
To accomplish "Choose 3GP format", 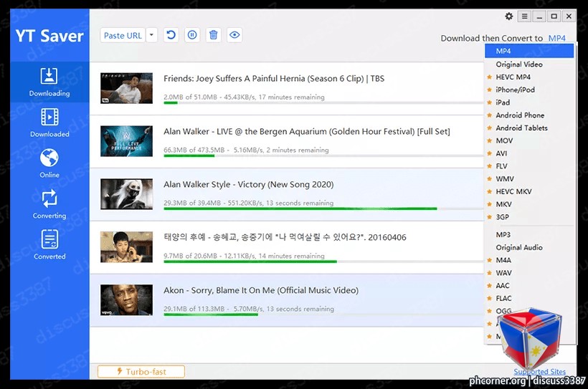I will pos(529,217).
